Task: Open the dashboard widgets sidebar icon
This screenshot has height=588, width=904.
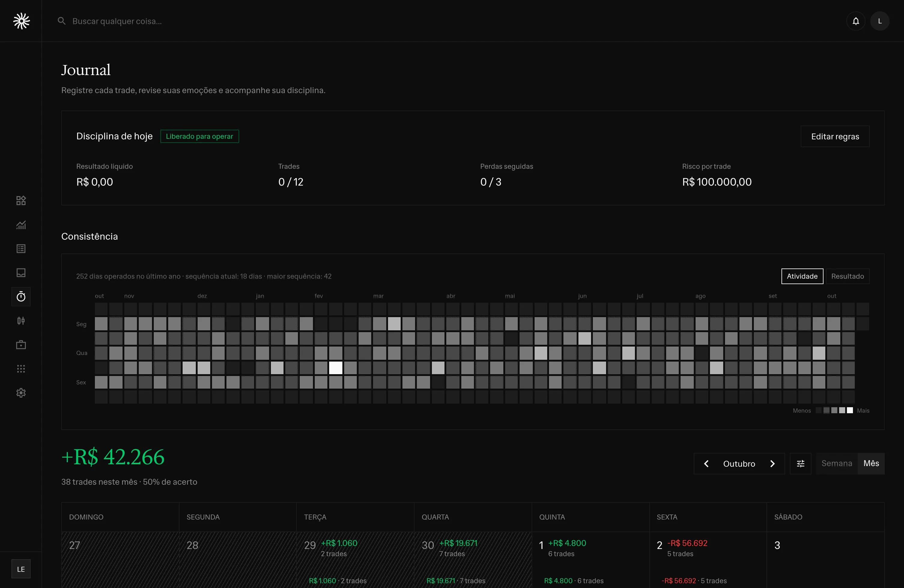Action: tap(21, 201)
